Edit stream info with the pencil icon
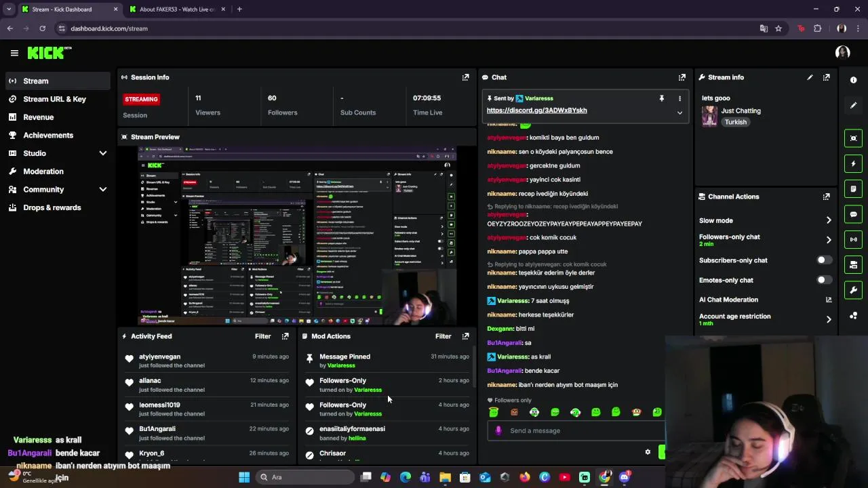Screen dimensions: 868x488 tap(810, 77)
